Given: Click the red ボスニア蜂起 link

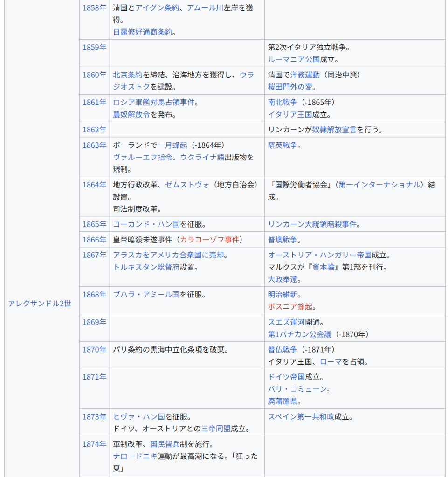Looking at the screenshot, I should click(290, 307).
